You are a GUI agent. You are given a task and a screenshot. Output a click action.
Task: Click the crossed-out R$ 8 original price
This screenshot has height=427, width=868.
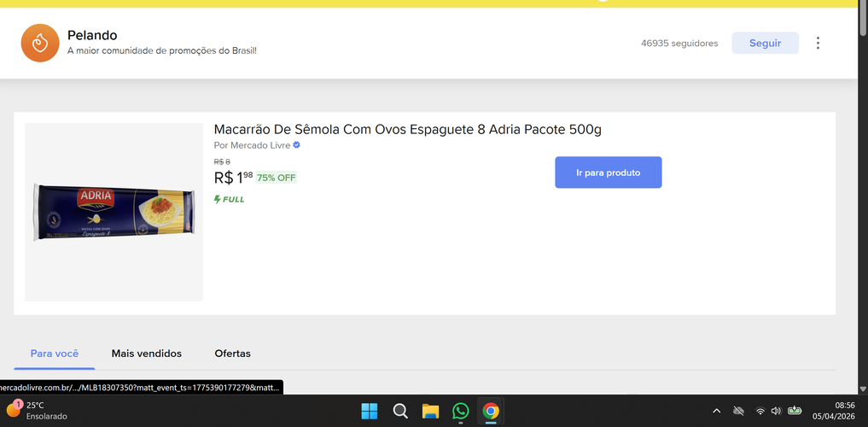[x=222, y=161]
